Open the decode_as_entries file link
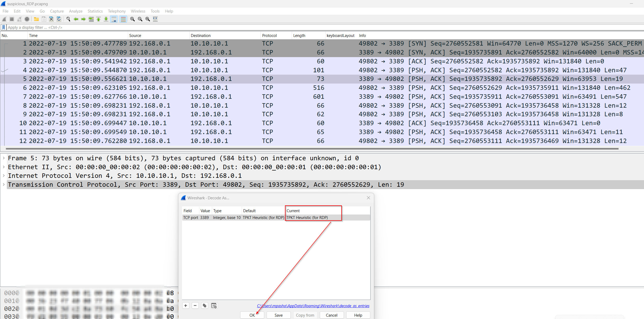This screenshot has height=319, width=644. pyautogui.click(x=313, y=306)
